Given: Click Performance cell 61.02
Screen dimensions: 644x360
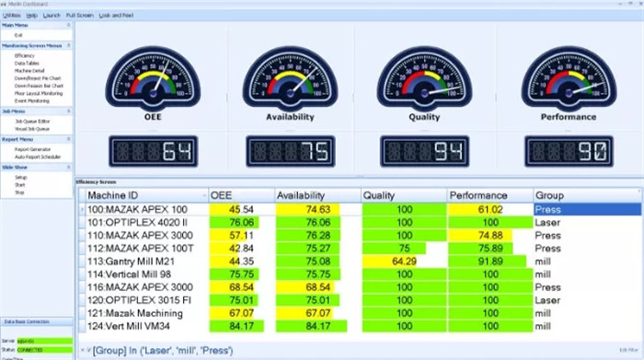Looking at the screenshot, I should (x=490, y=210).
